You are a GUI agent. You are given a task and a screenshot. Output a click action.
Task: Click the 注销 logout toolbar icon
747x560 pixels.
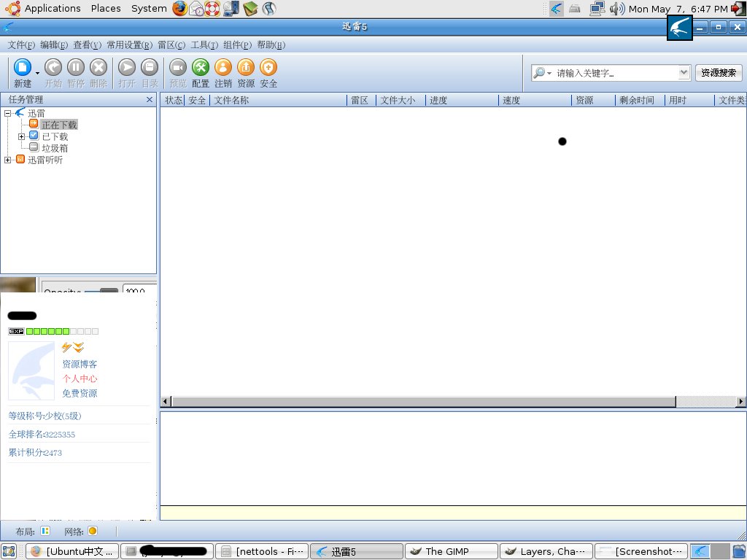coord(223,68)
